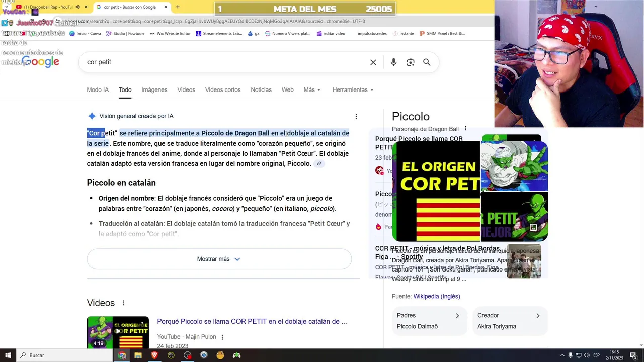Open instante bookmark
The height and width of the screenshot is (362, 644).
coord(403,34)
